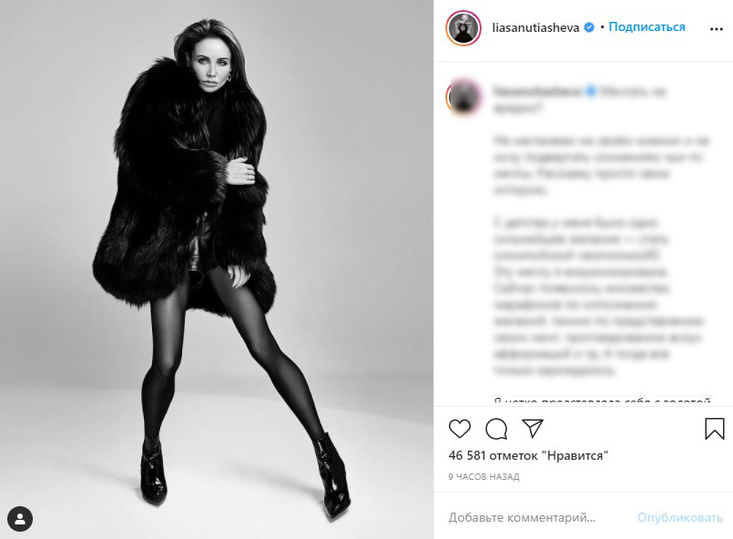Viewport: 733px width, 539px height.
Task: Click the blurred username in the caption
Action: [537, 91]
